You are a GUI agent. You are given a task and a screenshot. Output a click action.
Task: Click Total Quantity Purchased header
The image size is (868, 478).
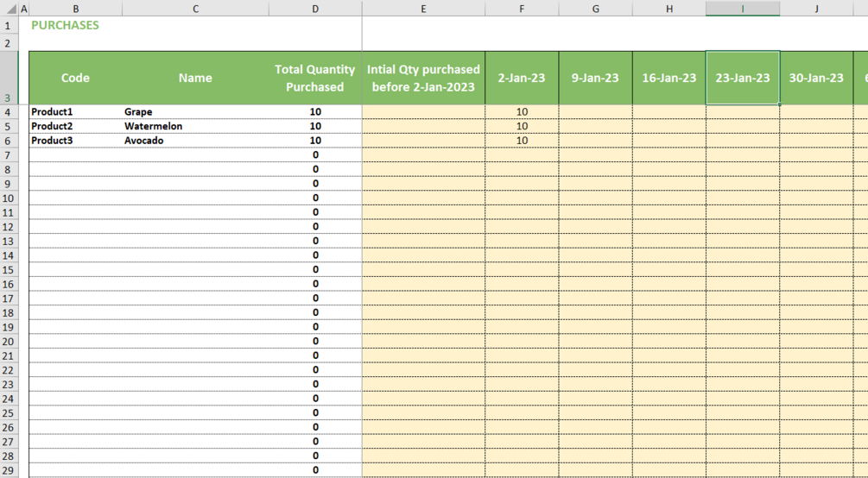(x=315, y=78)
